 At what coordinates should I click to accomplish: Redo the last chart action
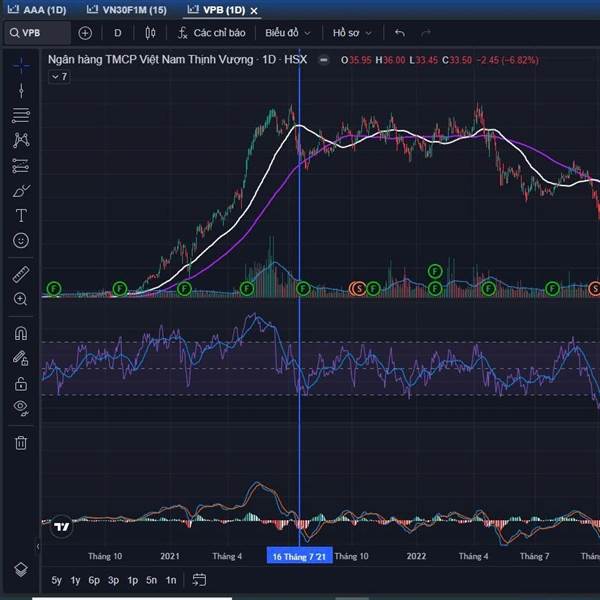(x=426, y=33)
